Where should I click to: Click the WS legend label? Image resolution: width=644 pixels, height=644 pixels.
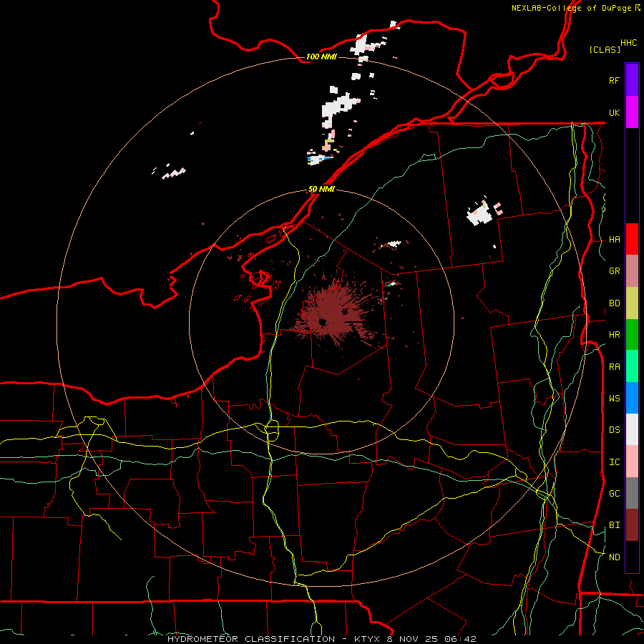tap(614, 399)
